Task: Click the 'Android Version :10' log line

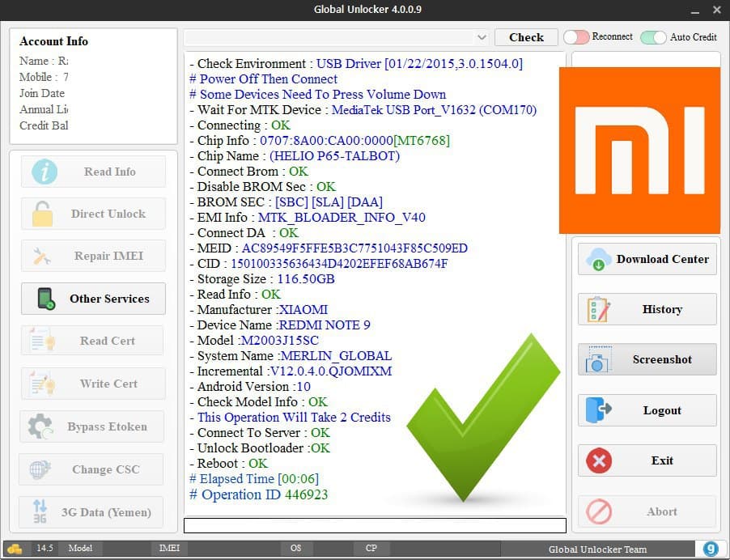Action: pos(250,387)
